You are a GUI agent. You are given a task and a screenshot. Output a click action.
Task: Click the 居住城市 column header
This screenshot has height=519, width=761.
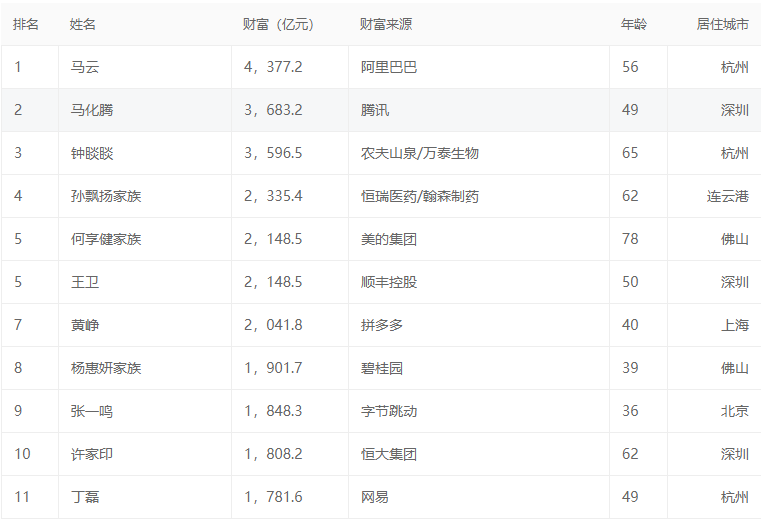click(x=722, y=24)
